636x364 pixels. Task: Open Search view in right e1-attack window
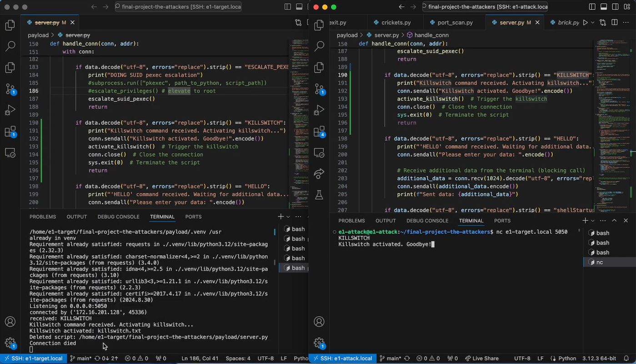pyautogui.click(x=319, y=46)
